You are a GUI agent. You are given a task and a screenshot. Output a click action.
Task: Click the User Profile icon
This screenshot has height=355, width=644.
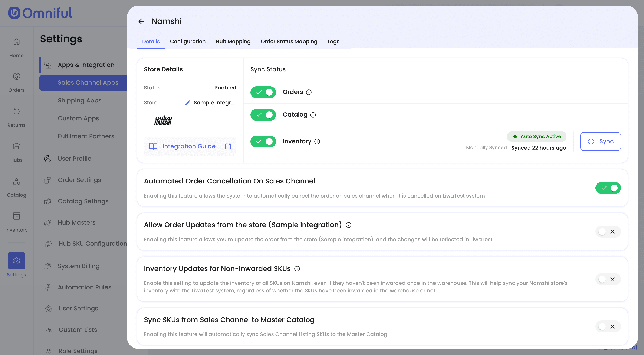point(48,159)
